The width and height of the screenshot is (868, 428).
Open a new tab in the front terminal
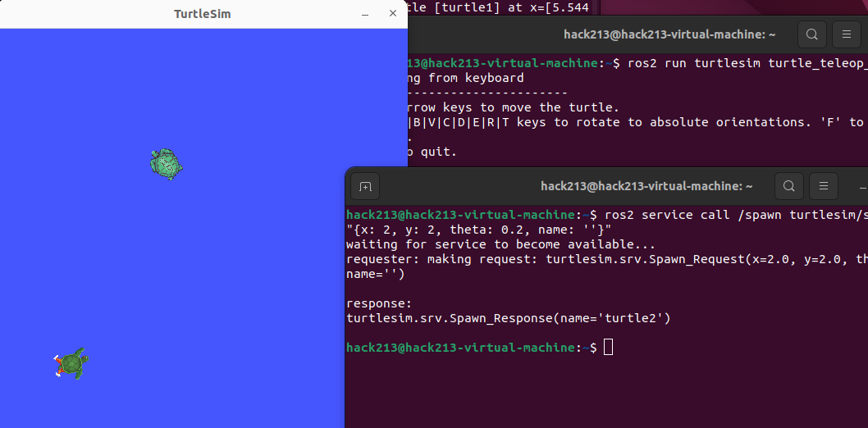coord(365,186)
